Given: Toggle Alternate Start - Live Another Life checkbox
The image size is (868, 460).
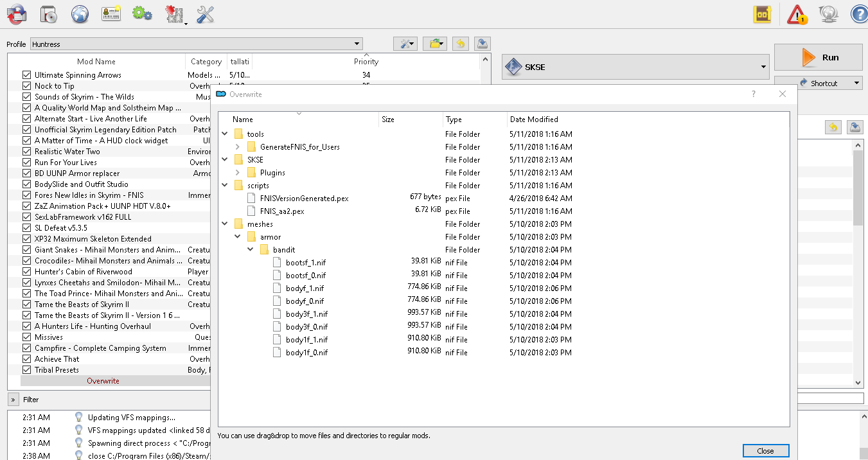Looking at the screenshot, I should coord(26,119).
